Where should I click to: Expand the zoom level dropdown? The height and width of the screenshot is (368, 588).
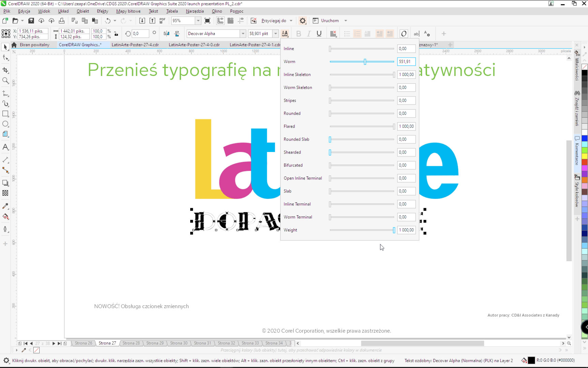click(198, 21)
